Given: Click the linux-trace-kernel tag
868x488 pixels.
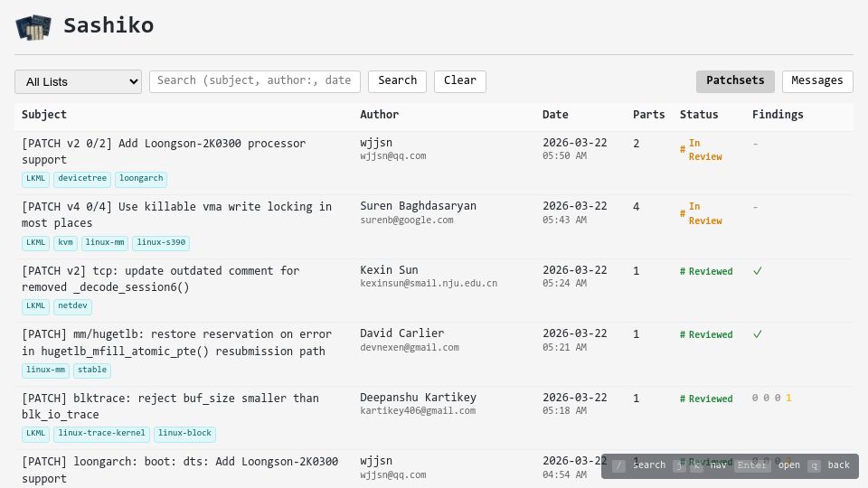Looking at the screenshot, I should click(101, 434).
